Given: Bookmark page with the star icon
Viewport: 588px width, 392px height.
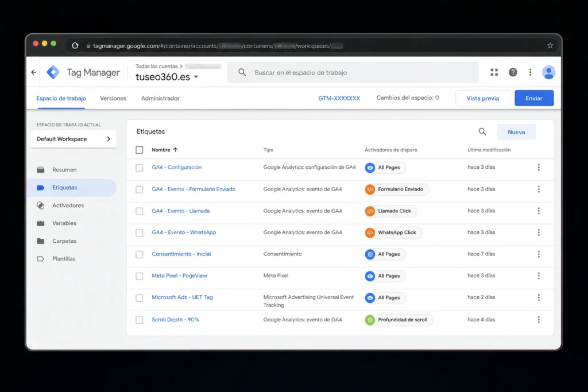Looking at the screenshot, I should click(x=550, y=46).
